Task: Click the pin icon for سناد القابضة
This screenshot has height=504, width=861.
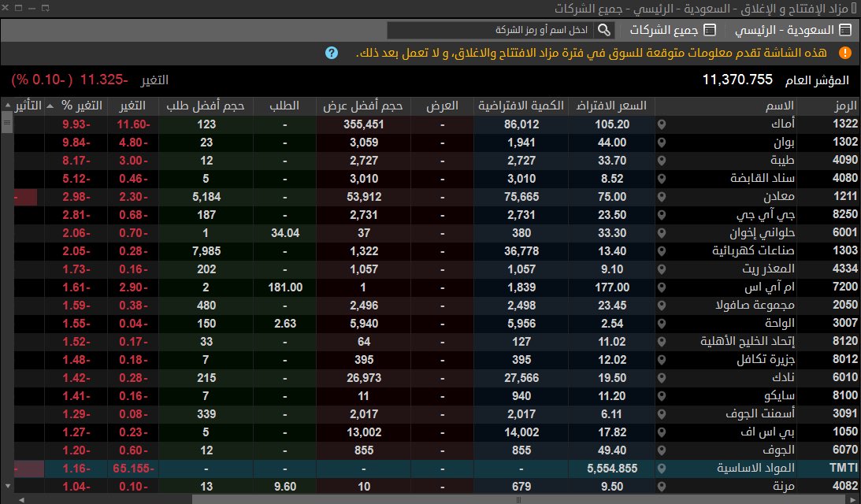Action: 662,179
